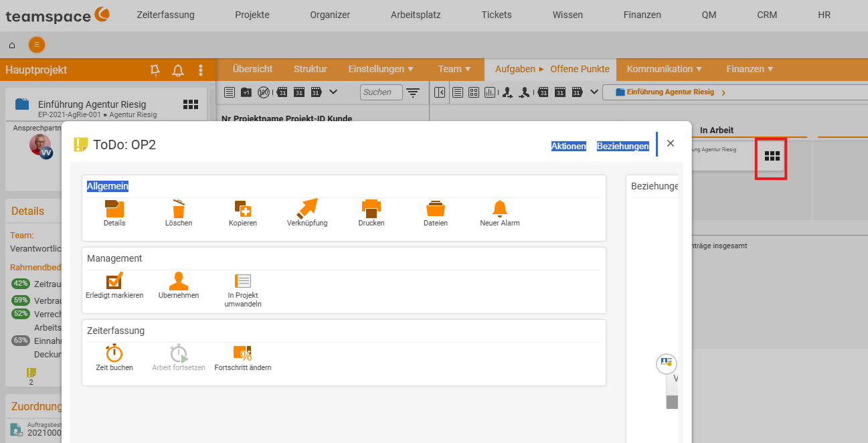Open QM in the top menu
The width and height of the screenshot is (868, 443).
pyautogui.click(x=709, y=15)
